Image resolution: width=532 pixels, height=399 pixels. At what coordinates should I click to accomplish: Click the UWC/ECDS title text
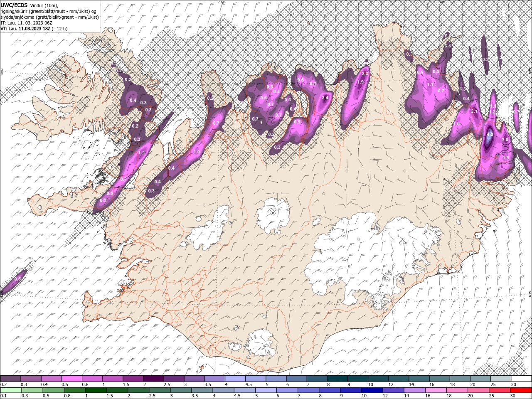pos(14,5)
